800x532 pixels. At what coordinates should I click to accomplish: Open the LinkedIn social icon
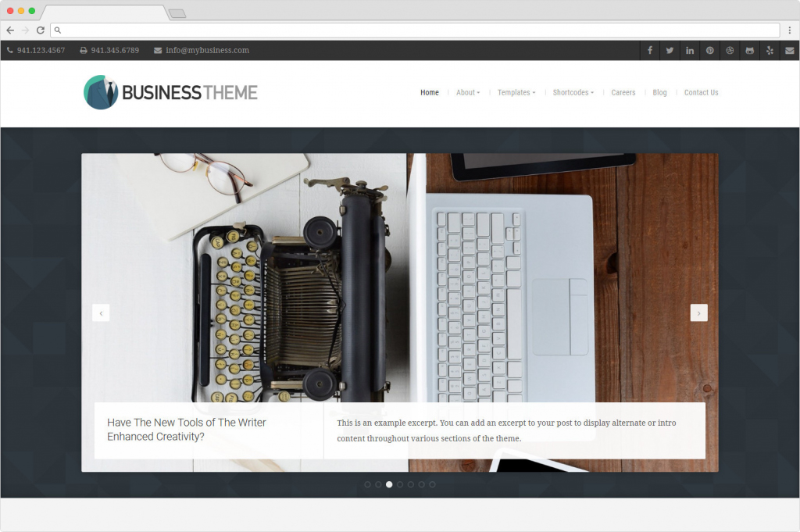coord(690,51)
